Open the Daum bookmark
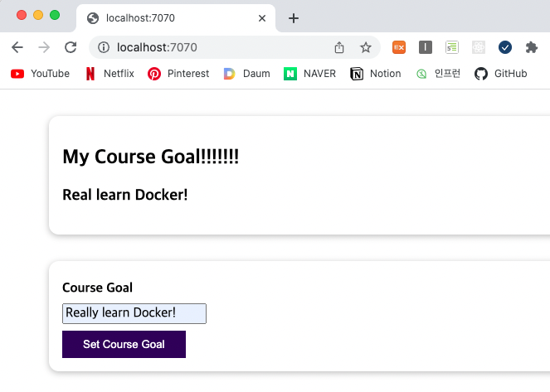The width and height of the screenshot is (550, 392). (246, 74)
